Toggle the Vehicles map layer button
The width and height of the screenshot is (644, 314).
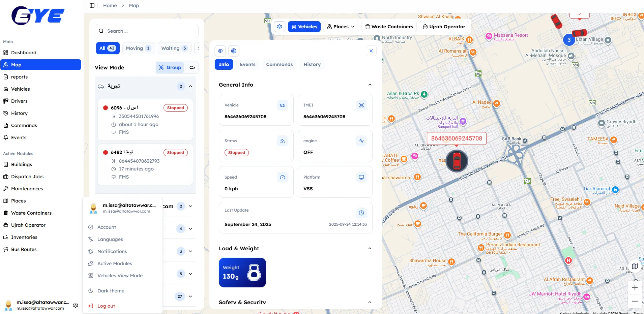pos(304,27)
